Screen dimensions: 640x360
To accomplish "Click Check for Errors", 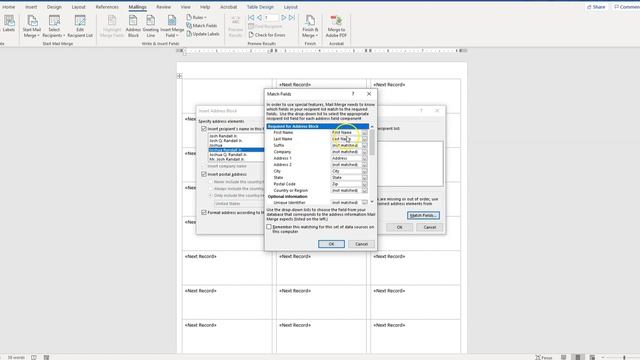I will coord(267,35).
